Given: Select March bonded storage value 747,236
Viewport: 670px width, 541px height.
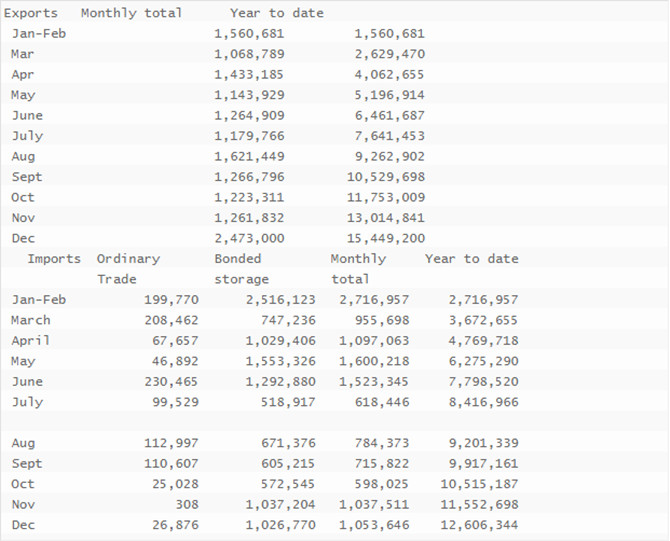Looking at the screenshot, I should click(x=288, y=320).
